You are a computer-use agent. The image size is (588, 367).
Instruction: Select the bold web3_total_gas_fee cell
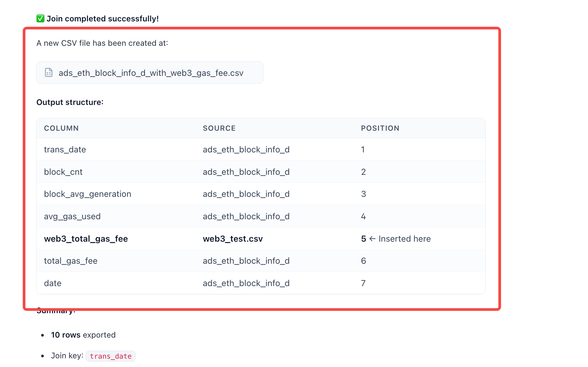tap(86, 239)
